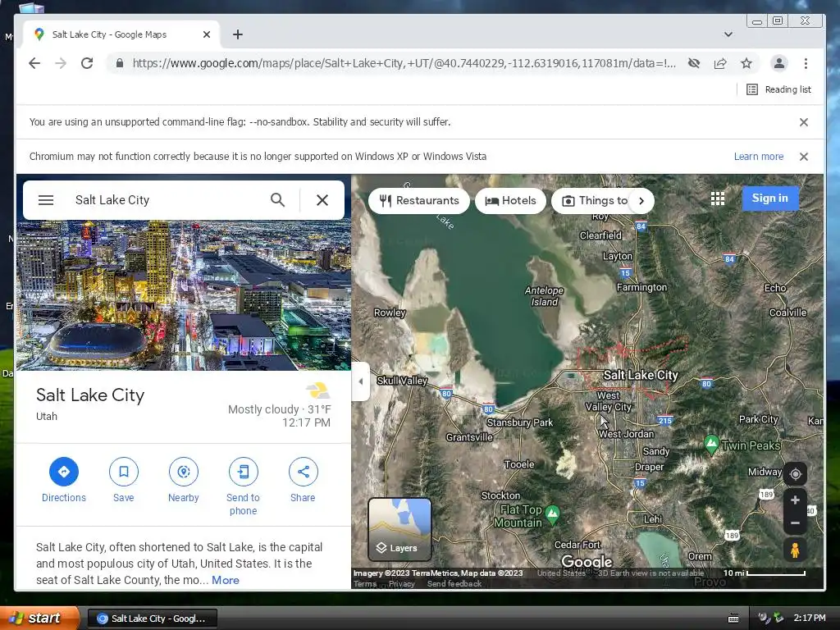Image resolution: width=840 pixels, height=630 pixels.
Task: Click the Salt Lake City search field
Action: click(x=166, y=200)
